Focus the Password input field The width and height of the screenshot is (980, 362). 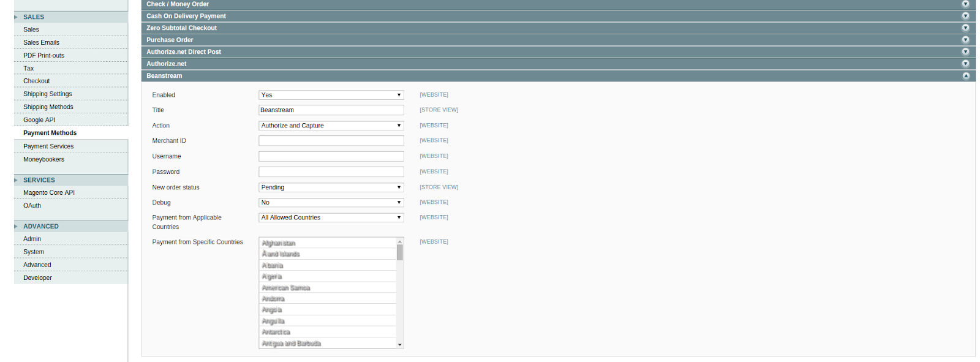coord(331,172)
